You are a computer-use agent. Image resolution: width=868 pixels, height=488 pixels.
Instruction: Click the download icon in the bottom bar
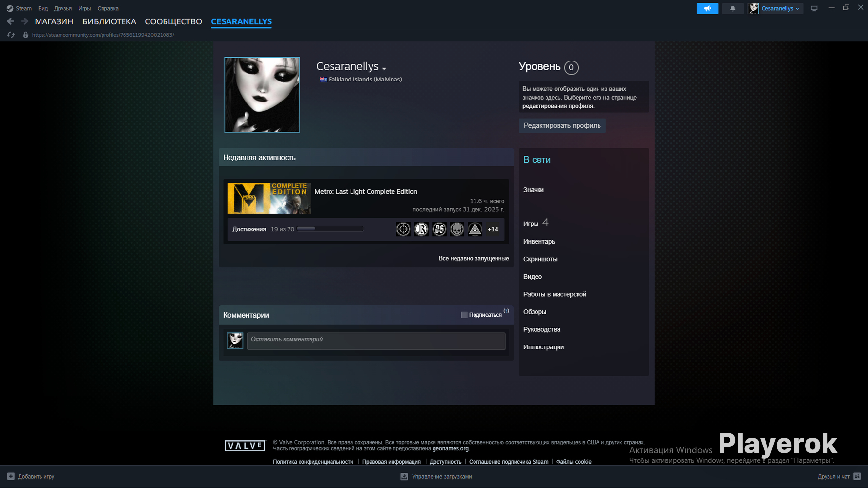[404, 477]
